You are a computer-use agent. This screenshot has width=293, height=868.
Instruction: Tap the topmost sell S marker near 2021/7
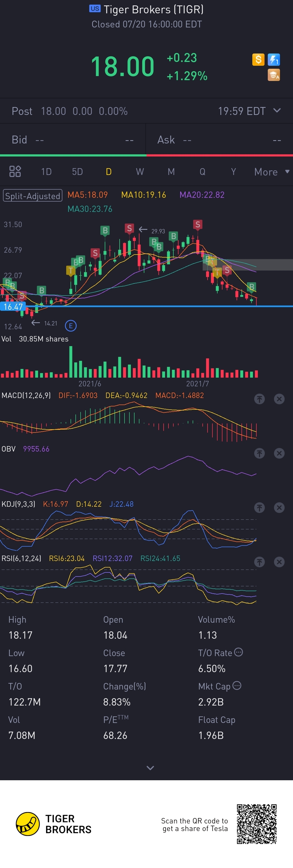click(198, 225)
